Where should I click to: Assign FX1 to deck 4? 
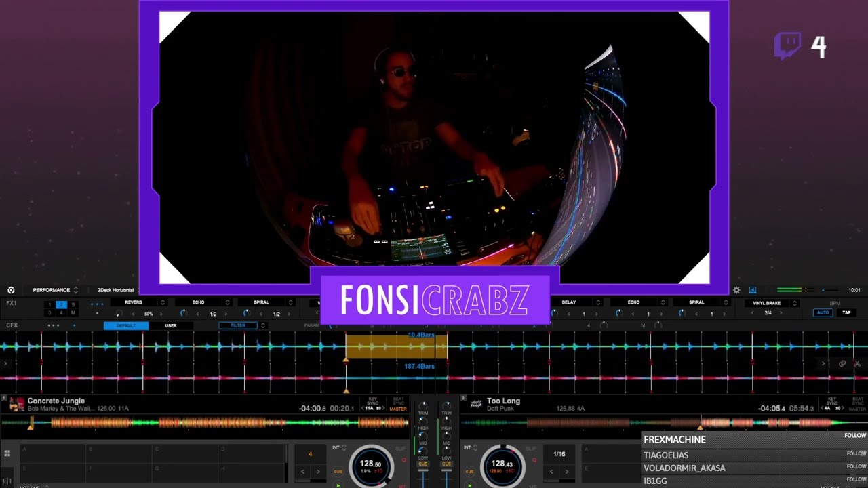tap(61, 313)
